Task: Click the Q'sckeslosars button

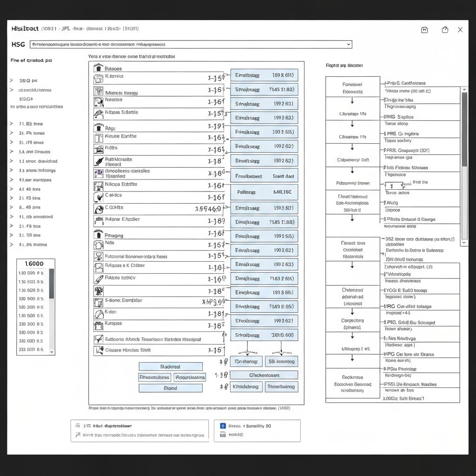Action: (x=264, y=375)
